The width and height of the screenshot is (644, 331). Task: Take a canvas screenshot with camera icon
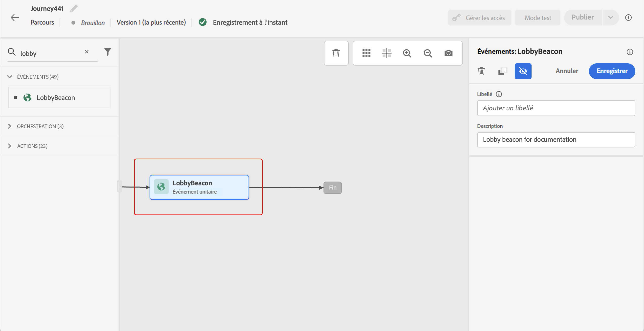448,53
